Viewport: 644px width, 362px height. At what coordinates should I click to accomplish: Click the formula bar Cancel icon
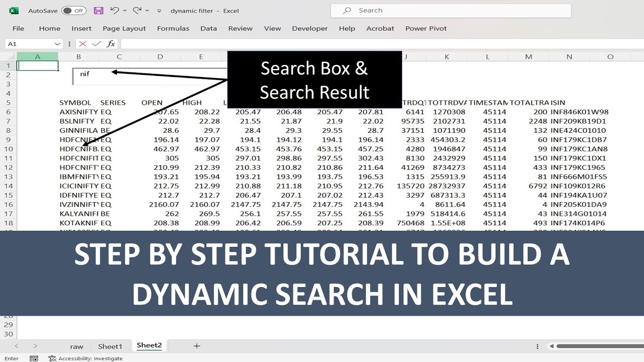click(x=83, y=44)
